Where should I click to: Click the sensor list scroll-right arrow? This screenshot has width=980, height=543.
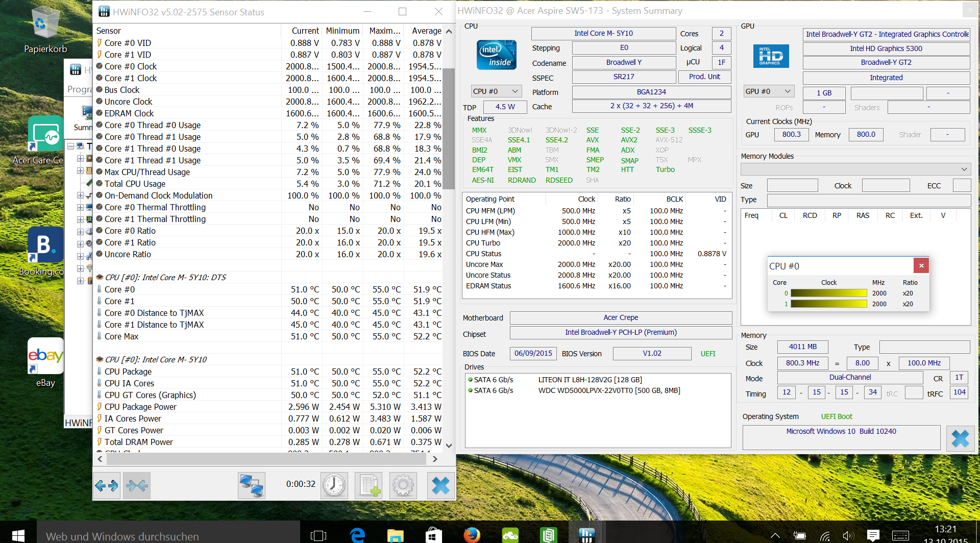coord(435,459)
